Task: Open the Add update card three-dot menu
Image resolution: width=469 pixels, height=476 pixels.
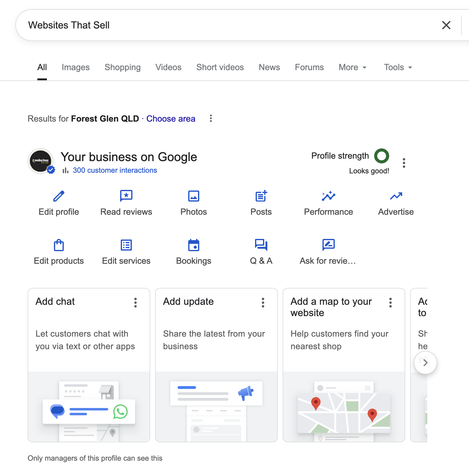Action: click(263, 303)
